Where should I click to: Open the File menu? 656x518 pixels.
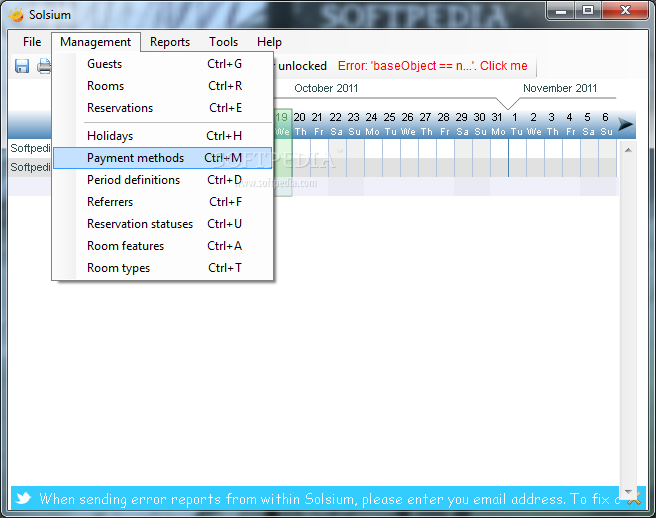coord(32,42)
